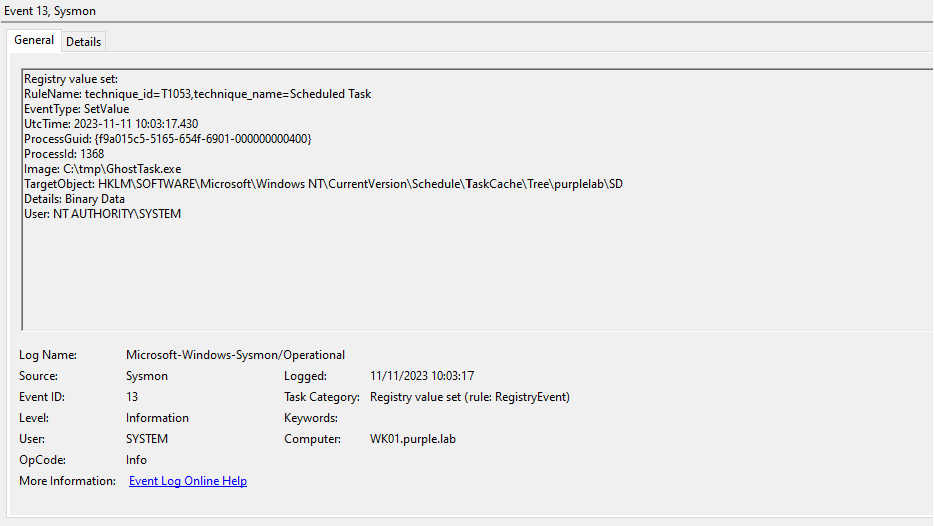Click the Details: Binary Data line
This screenshot has width=934, height=526.
coord(75,199)
